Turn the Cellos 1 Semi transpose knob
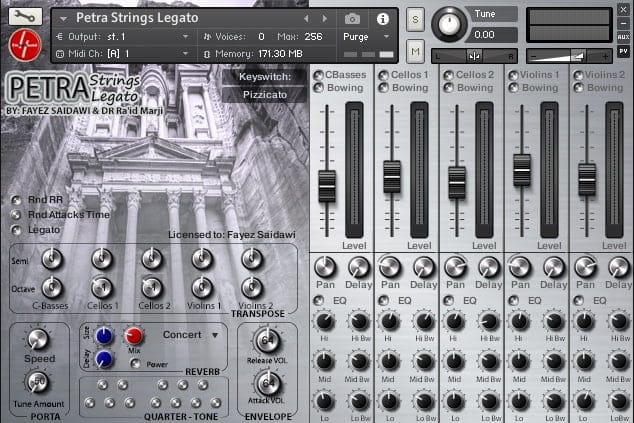634x423 pixels. (102, 259)
